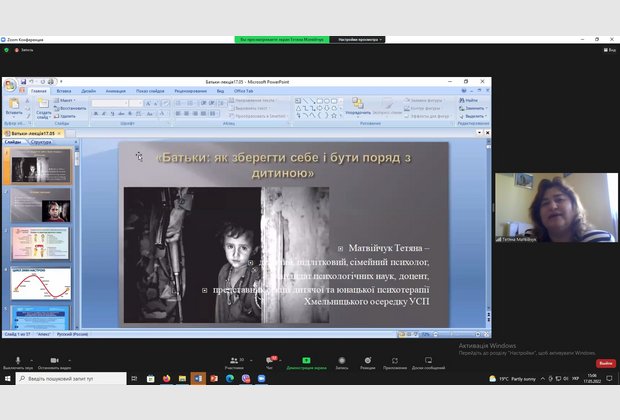Open the Insert ribbon tab in PowerPoint
The height and width of the screenshot is (420, 620).
pos(64,90)
